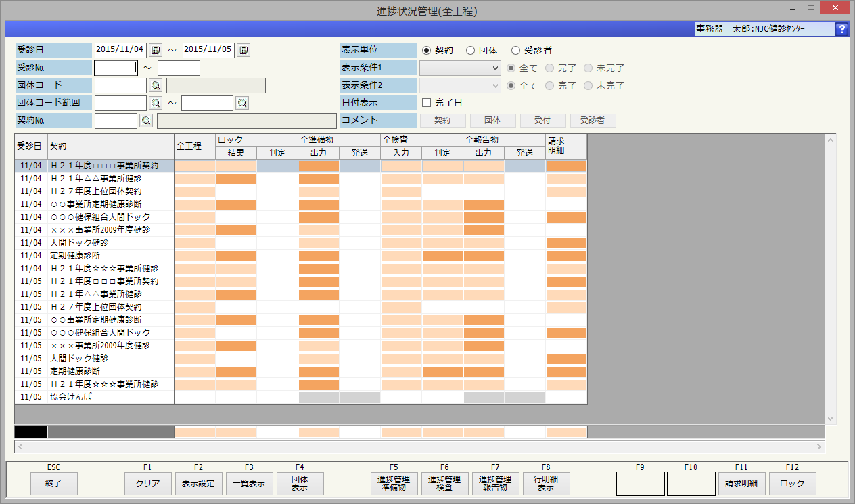Screen dimensions: 855x504
Task: Expand the 表示条件1 dropdown
Action: [494, 68]
